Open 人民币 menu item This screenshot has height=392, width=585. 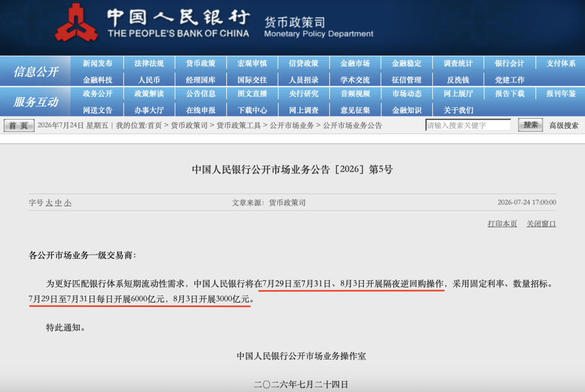[x=149, y=80]
